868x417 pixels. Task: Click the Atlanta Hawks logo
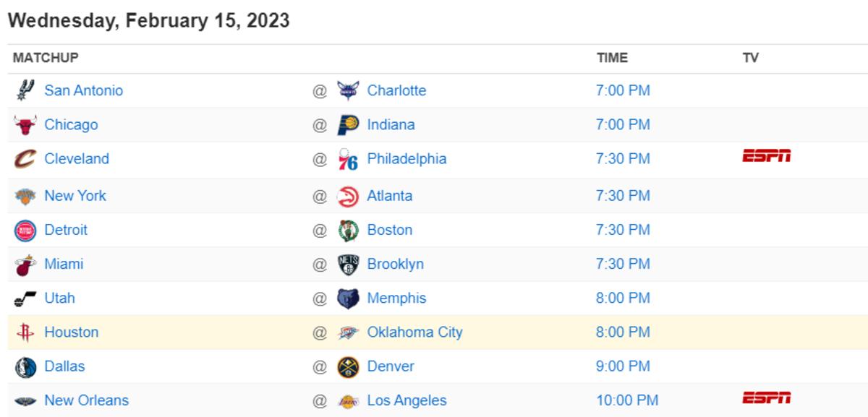(x=348, y=196)
